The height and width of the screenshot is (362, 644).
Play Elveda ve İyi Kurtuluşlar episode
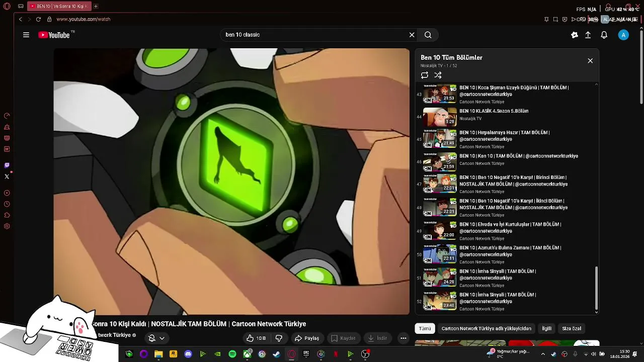click(506, 231)
